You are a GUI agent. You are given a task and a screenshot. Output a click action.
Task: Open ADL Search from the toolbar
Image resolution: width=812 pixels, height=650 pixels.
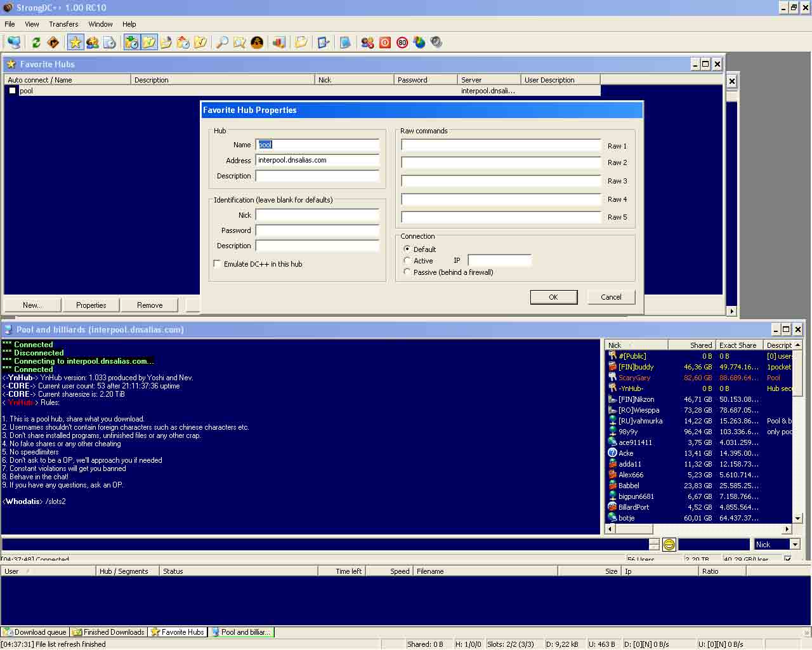[239, 43]
